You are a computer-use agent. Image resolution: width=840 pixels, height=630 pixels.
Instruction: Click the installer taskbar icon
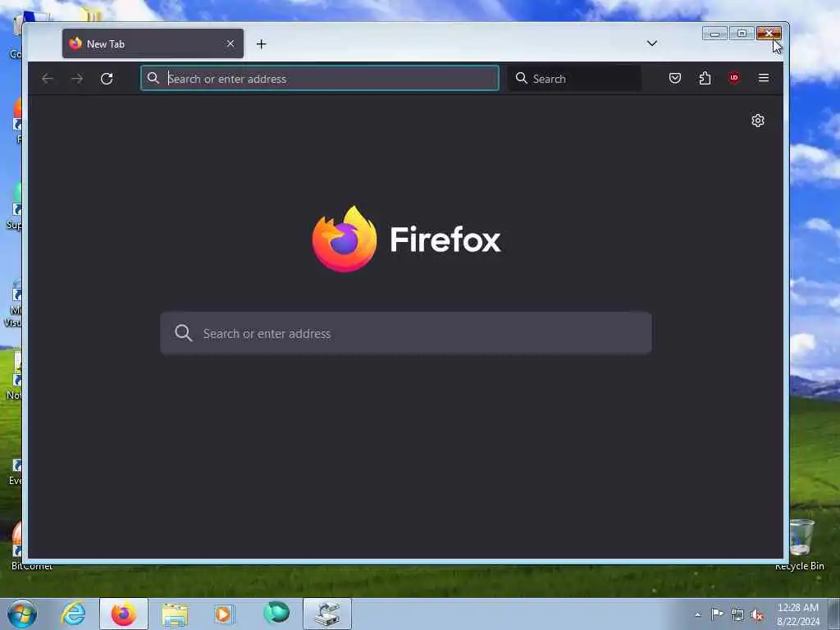click(x=327, y=614)
